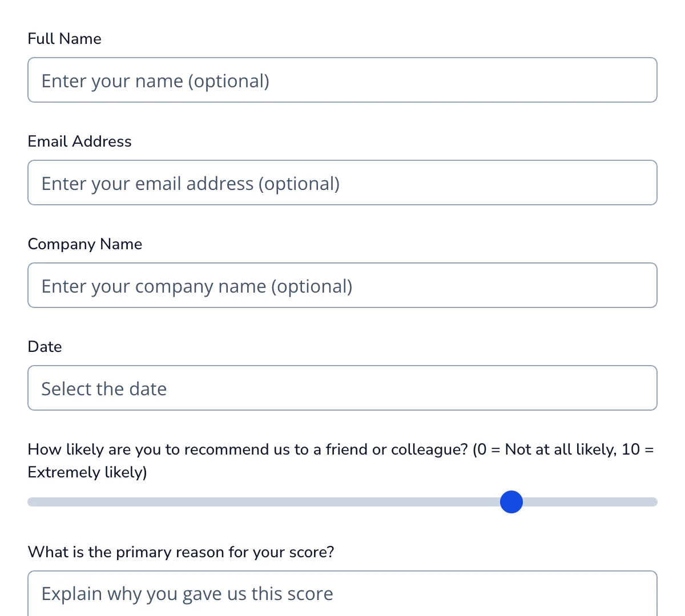Click the Company Name label
Image resolution: width=685 pixels, height=616 pixels.
pos(84,244)
